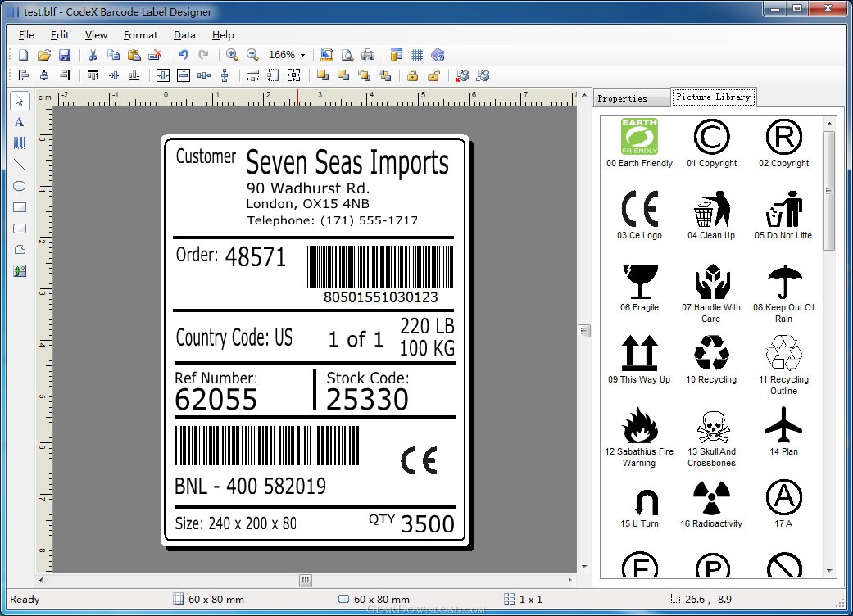The image size is (853, 616).
Task: Open the zoom level dropdown showing 166%
Action: pyautogui.click(x=288, y=55)
